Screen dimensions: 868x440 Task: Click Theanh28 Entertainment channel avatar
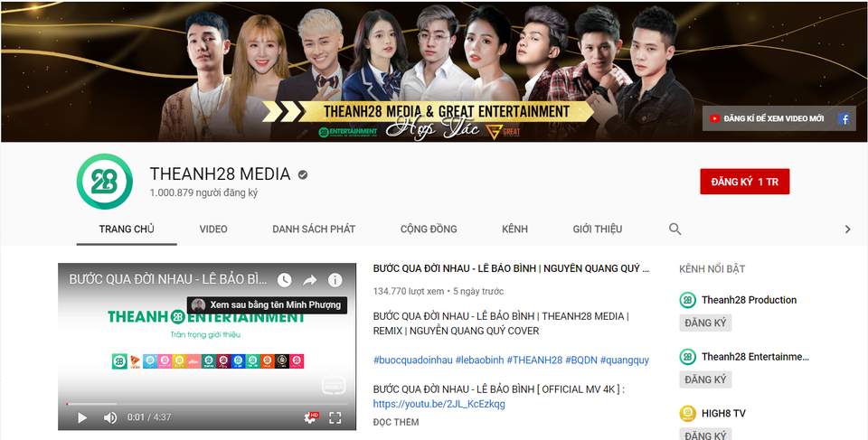click(687, 357)
